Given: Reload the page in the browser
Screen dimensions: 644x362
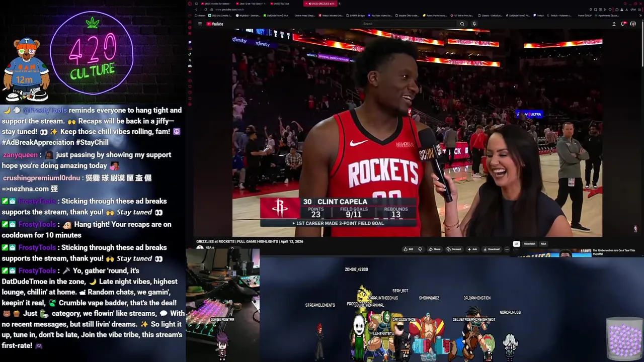Looking at the screenshot, I should coord(206,10).
